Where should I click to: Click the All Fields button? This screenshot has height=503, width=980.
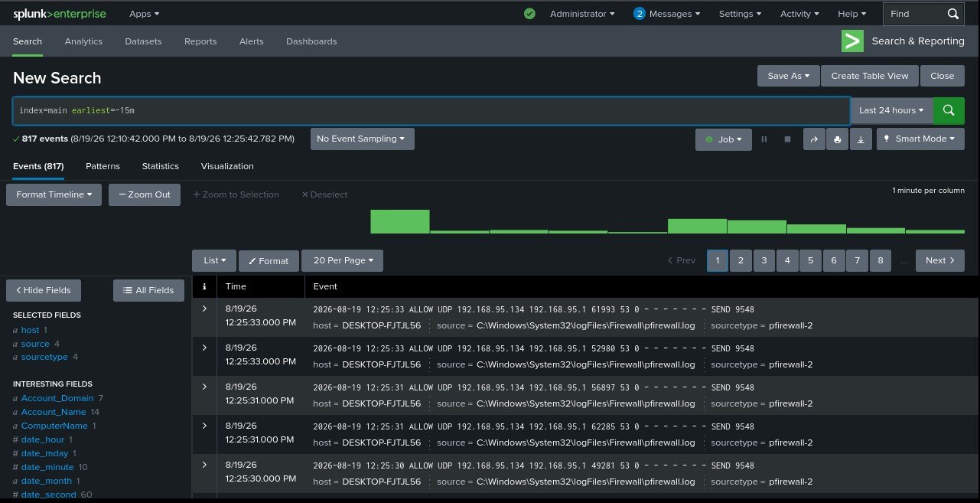pyautogui.click(x=148, y=290)
